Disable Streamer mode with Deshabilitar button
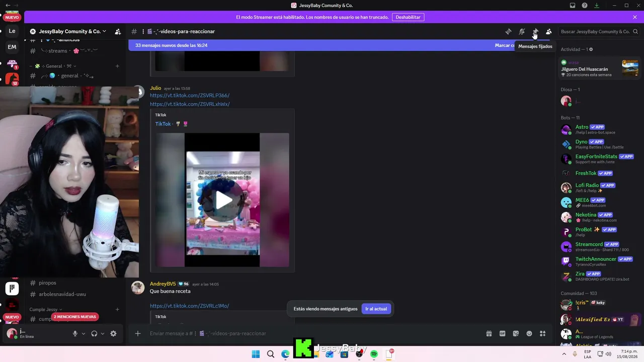 (408, 17)
